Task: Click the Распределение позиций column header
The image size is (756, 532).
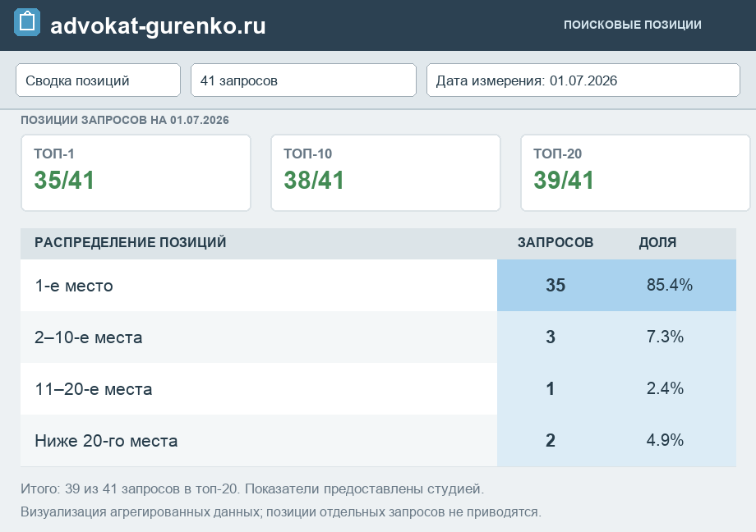Action: click(x=130, y=242)
